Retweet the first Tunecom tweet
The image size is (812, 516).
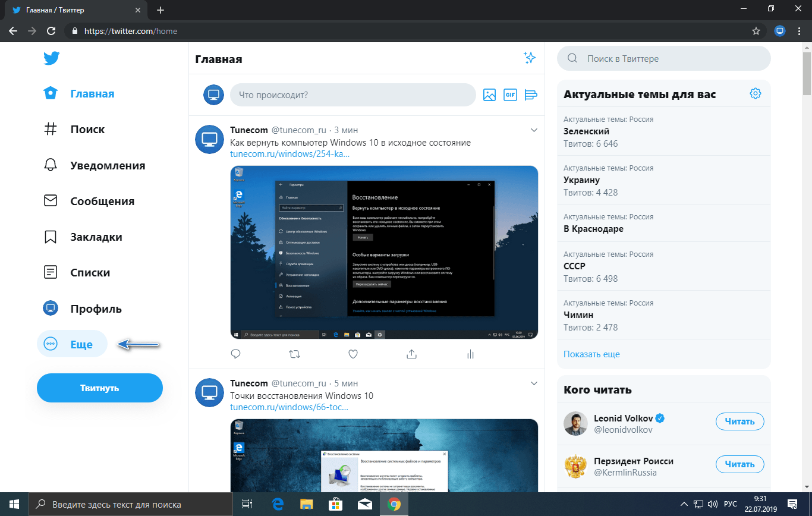click(294, 354)
